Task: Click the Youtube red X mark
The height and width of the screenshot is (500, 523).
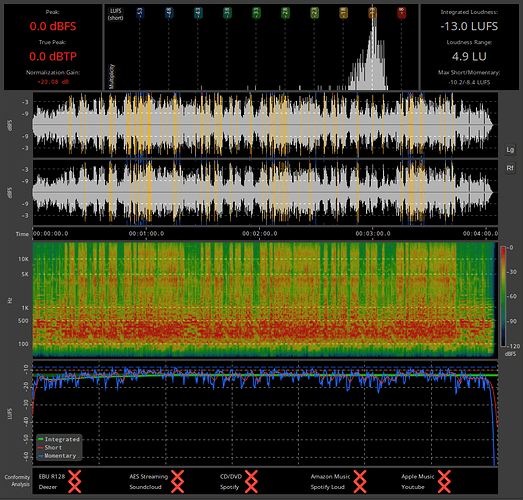Action: 444,487
